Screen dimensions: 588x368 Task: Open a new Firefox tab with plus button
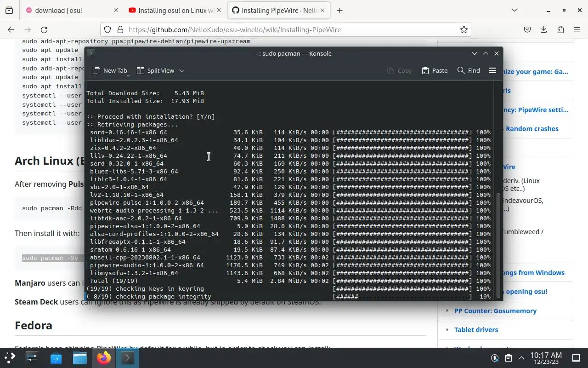(339, 10)
